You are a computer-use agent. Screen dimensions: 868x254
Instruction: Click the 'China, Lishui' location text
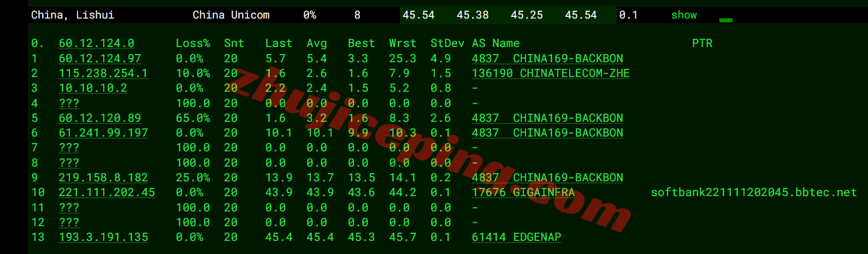click(x=73, y=15)
